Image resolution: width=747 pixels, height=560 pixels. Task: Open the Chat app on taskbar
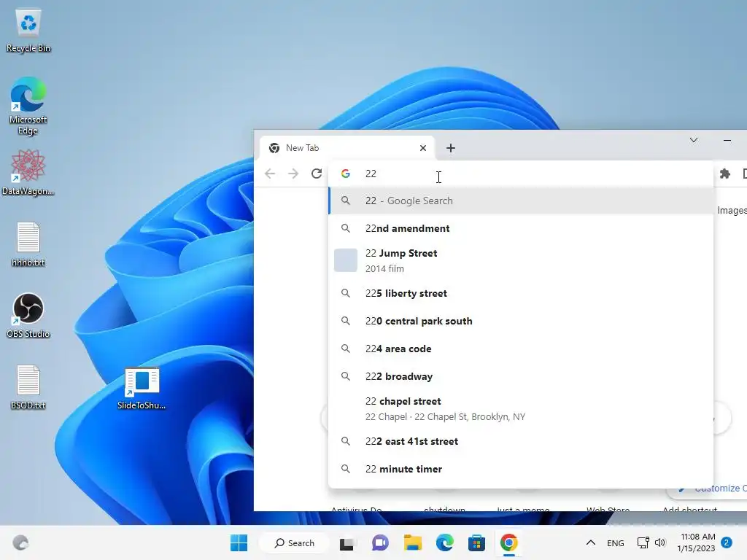[379, 542]
